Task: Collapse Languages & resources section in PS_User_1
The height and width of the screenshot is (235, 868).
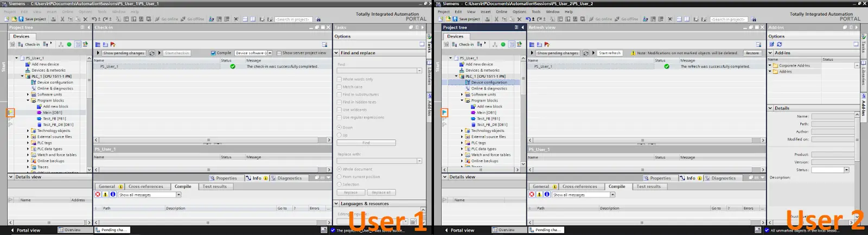Action: pos(336,204)
